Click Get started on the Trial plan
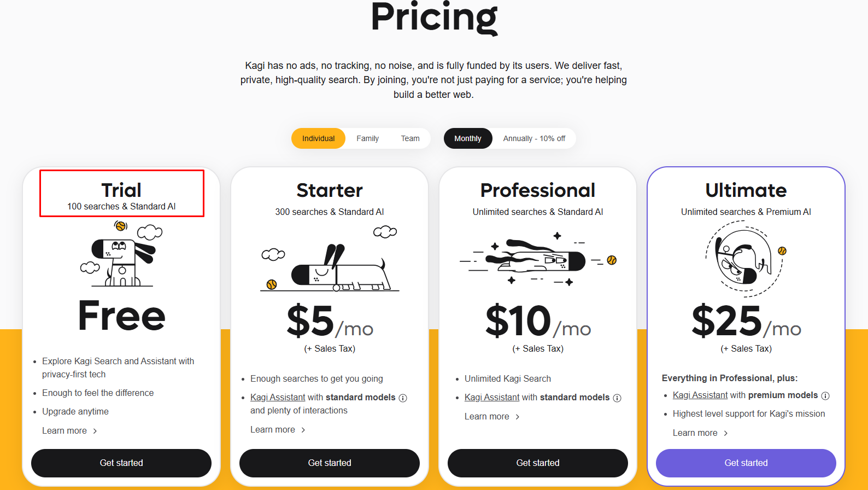The image size is (868, 490). [x=121, y=463]
